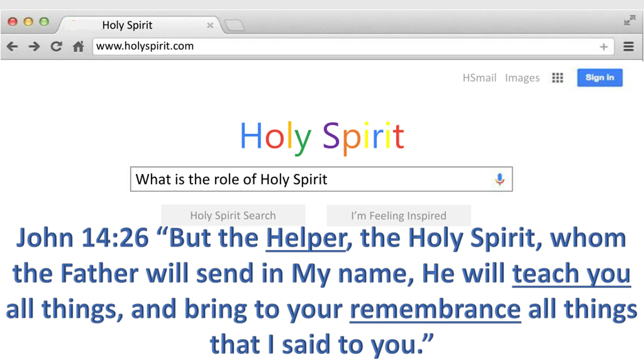
Task: Click the red close window button
Action: pyautogui.click(x=12, y=22)
